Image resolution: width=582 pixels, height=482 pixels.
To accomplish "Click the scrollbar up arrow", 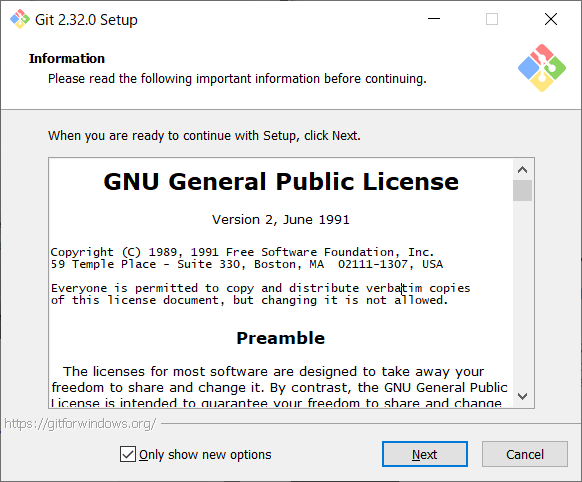I will pyautogui.click(x=522, y=170).
